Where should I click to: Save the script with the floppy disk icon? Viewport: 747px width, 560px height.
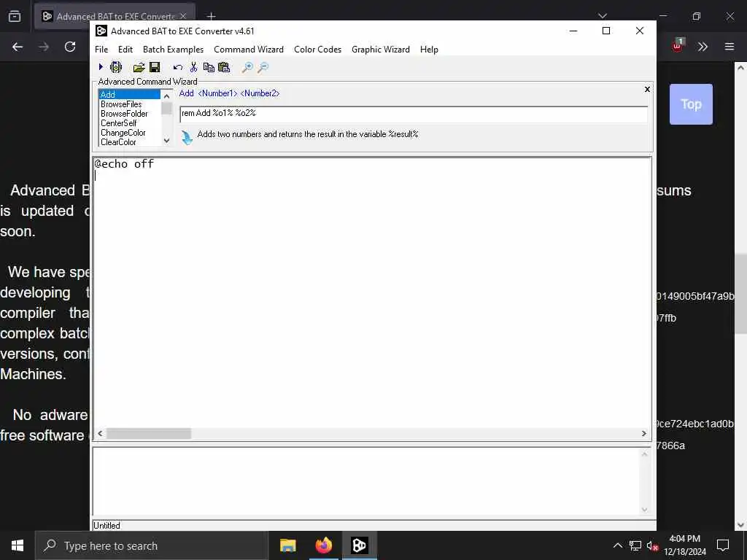pyautogui.click(x=155, y=67)
